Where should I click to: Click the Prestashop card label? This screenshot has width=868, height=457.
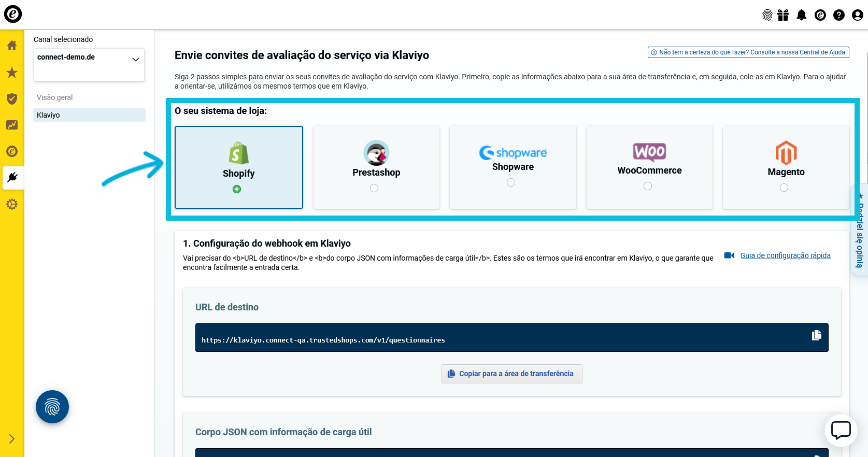pyautogui.click(x=376, y=173)
